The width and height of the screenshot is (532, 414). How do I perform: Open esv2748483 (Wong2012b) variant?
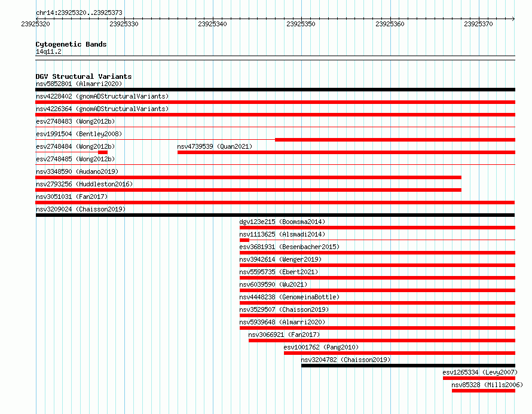(x=75, y=121)
